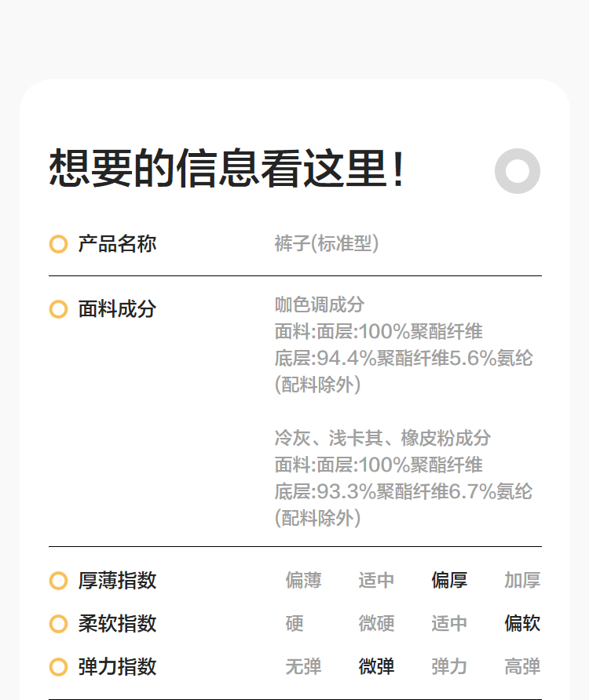589x700 pixels.
Task: Pick 无弹 elasticity option
Action: point(303,667)
